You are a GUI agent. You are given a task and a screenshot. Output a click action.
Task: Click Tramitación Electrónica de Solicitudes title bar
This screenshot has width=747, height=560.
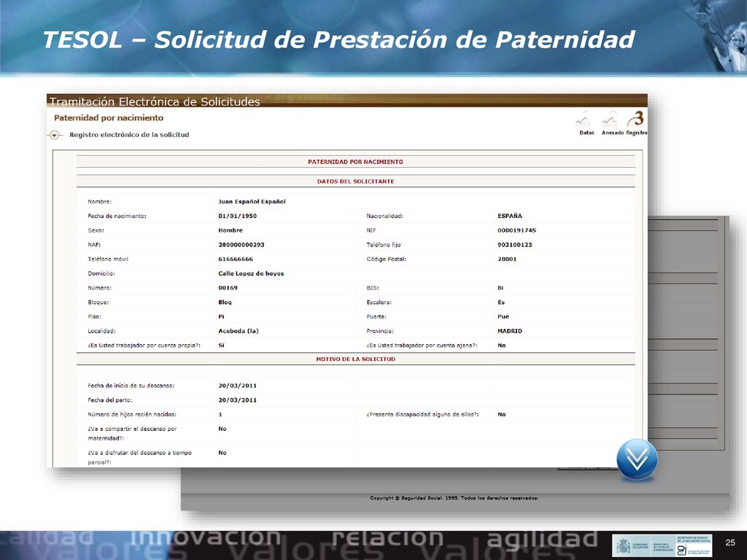point(347,101)
